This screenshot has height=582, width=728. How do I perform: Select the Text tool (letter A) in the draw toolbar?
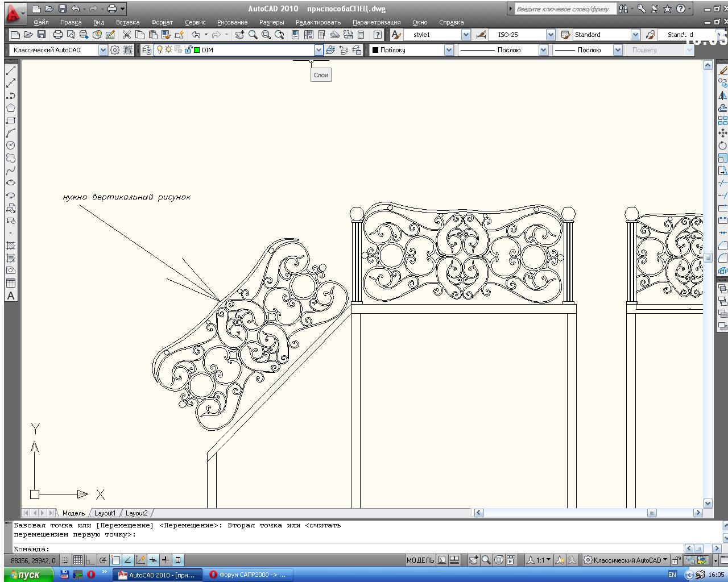tap(10, 296)
